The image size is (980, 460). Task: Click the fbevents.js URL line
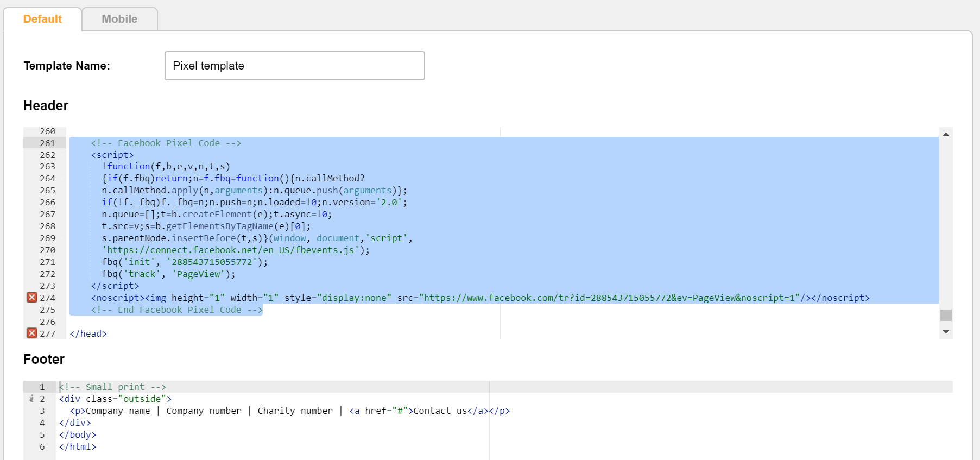(x=236, y=250)
